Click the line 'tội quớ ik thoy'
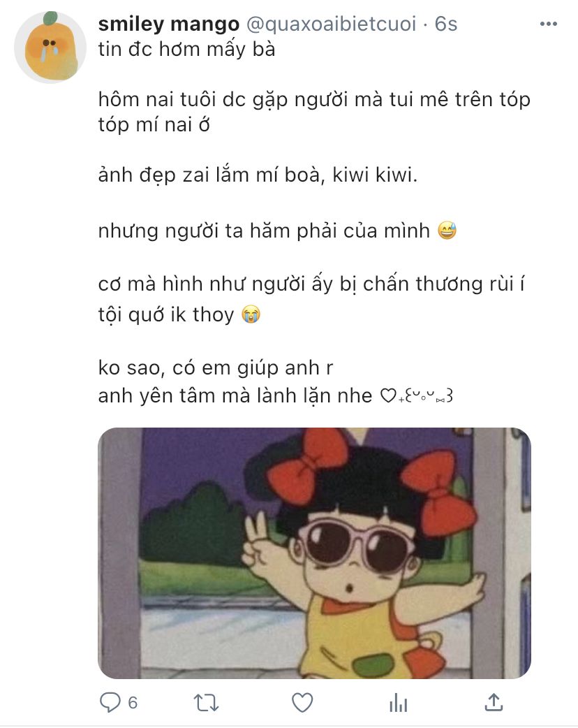The image size is (578, 728). [166, 315]
